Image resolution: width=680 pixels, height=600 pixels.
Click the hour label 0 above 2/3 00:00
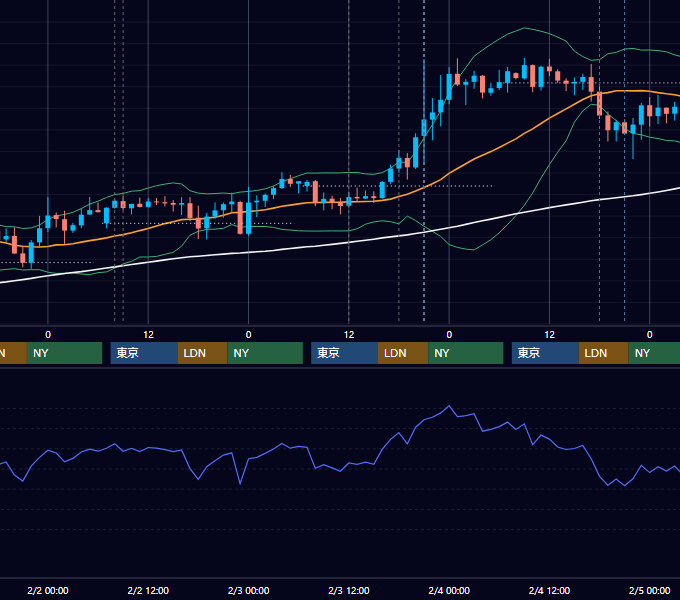click(248, 335)
